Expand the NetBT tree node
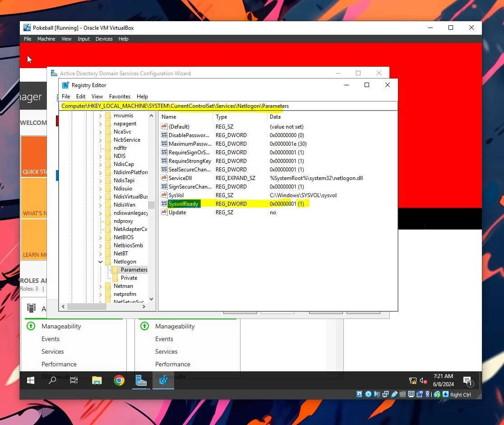Viewport: 504px width, 425px height. pyautogui.click(x=100, y=254)
